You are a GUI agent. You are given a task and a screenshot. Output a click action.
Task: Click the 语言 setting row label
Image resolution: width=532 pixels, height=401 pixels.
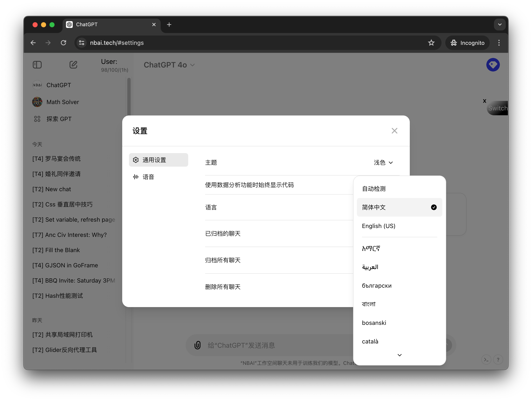tap(211, 207)
